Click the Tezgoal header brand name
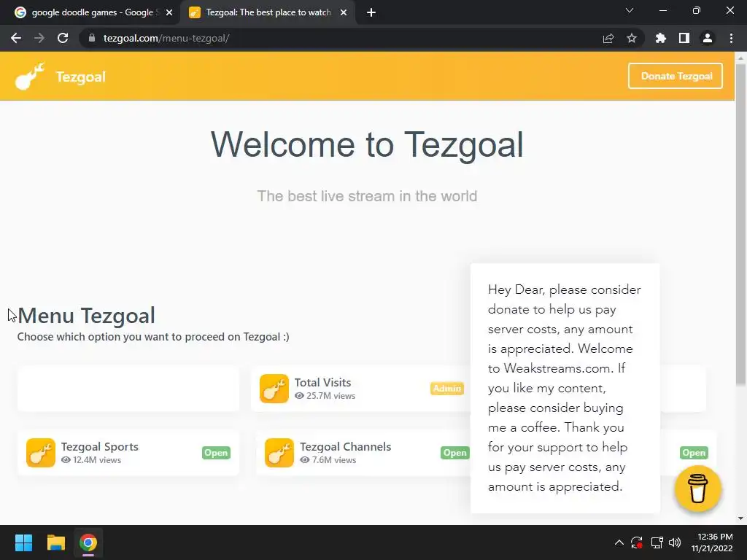Screen dimensions: 747x560 (80, 77)
